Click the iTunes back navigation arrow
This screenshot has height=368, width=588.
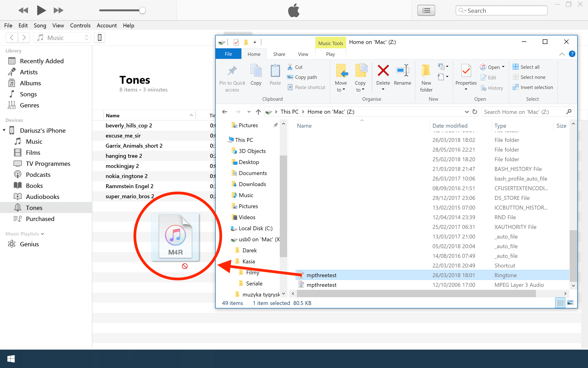click(12, 37)
